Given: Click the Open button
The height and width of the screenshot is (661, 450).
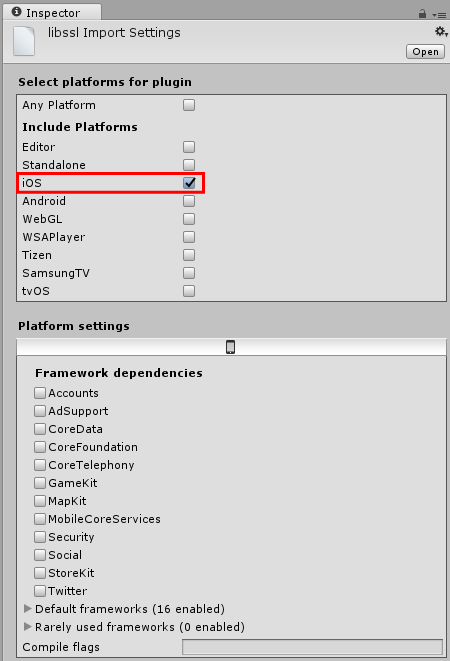Looking at the screenshot, I should coord(425,51).
